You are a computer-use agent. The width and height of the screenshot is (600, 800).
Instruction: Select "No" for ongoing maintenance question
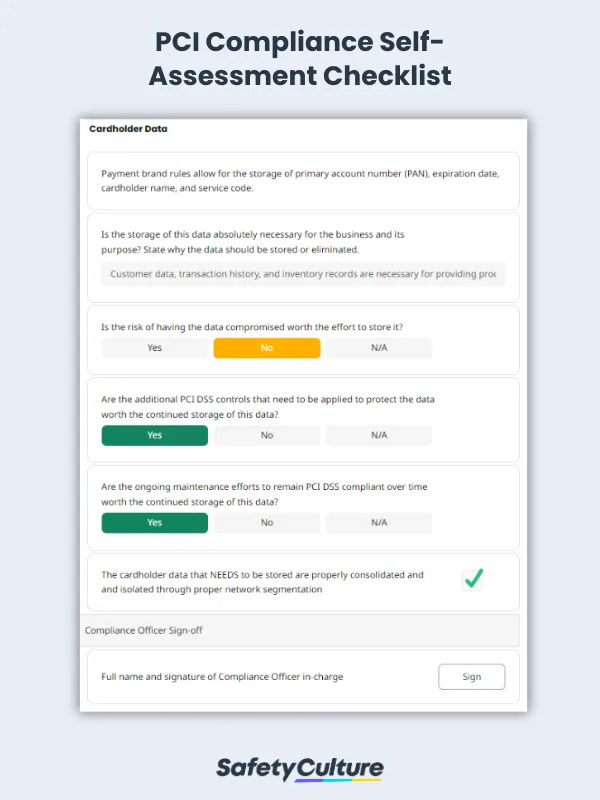[266, 522]
